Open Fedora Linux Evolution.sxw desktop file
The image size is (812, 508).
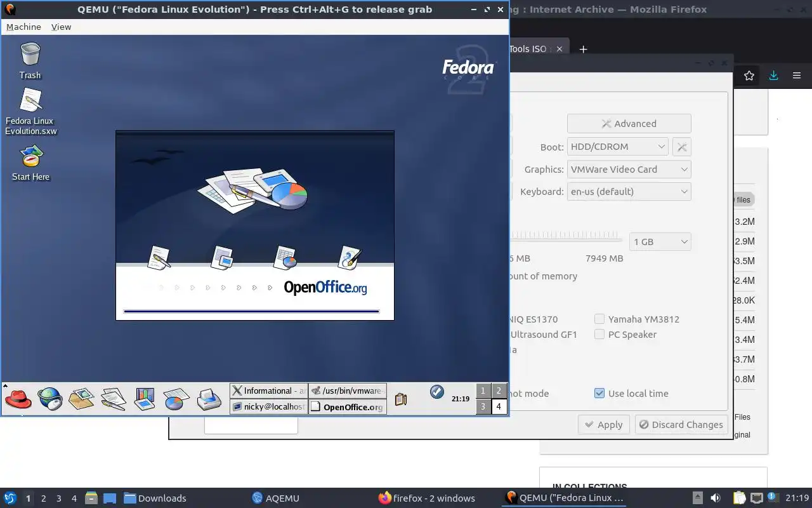pyautogui.click(x=30, y=111)
